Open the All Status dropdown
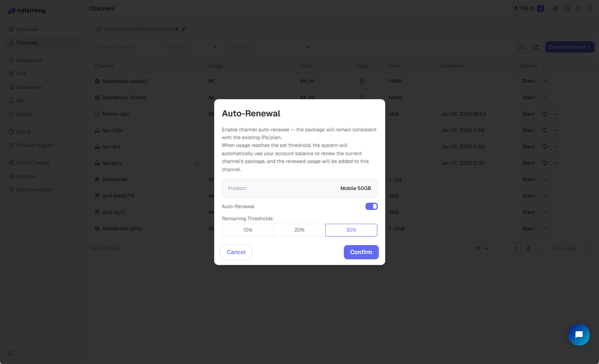Screen dimensions: 599x364 (192, 47)
